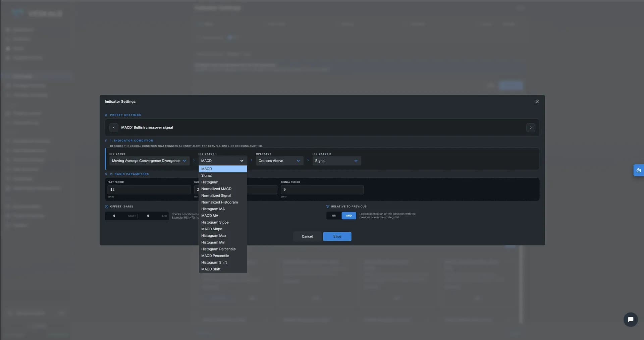Cancel the indicator settings
This screenshot has height=340, width=644.
coord(307,237)
